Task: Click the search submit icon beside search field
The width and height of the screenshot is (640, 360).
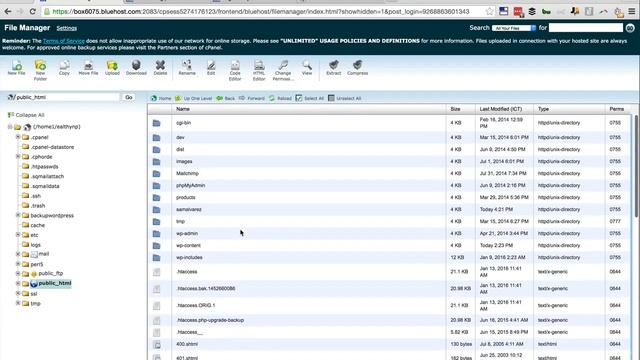Action: [x=630, y=28]
